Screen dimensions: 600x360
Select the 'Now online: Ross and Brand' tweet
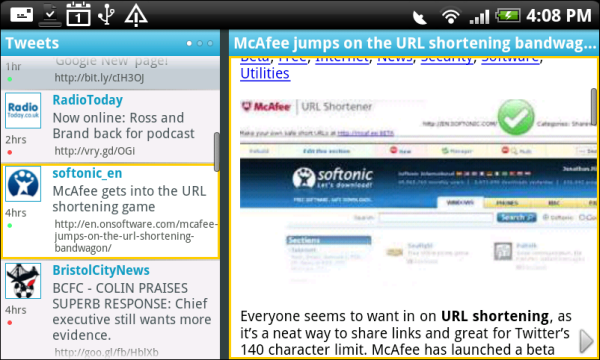[124, 125]
